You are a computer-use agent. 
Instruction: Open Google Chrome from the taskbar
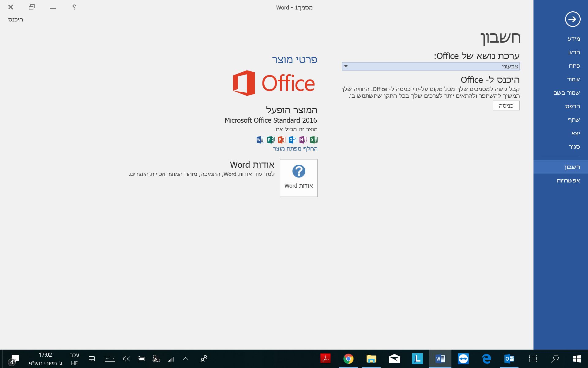[x=348, y=358]
